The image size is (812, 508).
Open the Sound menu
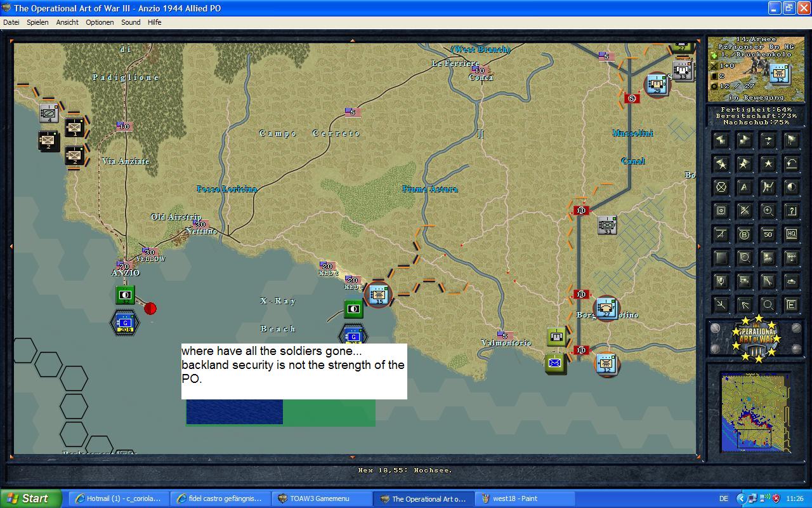(x=131, y=22)
